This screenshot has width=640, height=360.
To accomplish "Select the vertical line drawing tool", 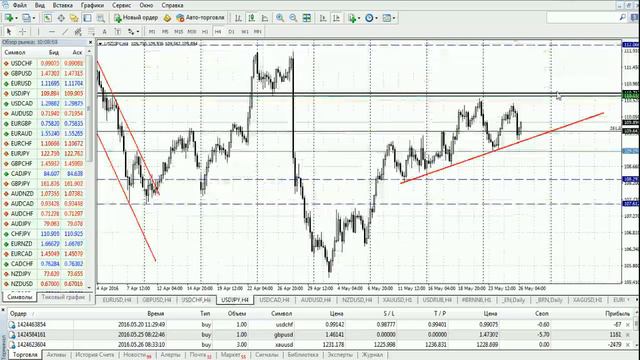I will (38, 31).
